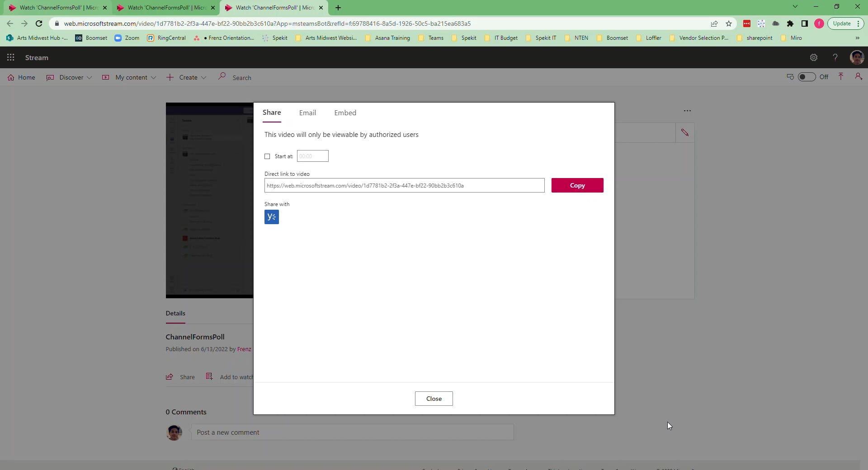
Task: Open the Zoom bookmark
Action: pyautogui.click(x=127, y=38)
